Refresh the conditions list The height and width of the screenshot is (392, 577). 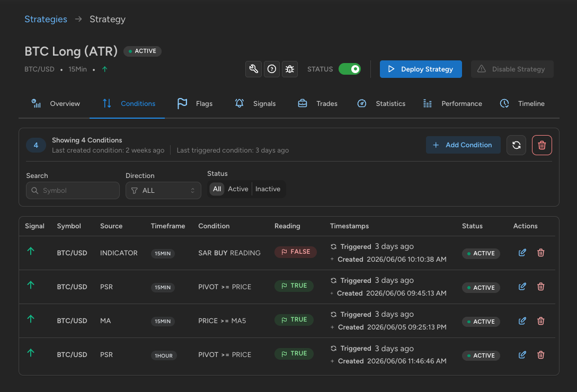(x=516, y=145)
